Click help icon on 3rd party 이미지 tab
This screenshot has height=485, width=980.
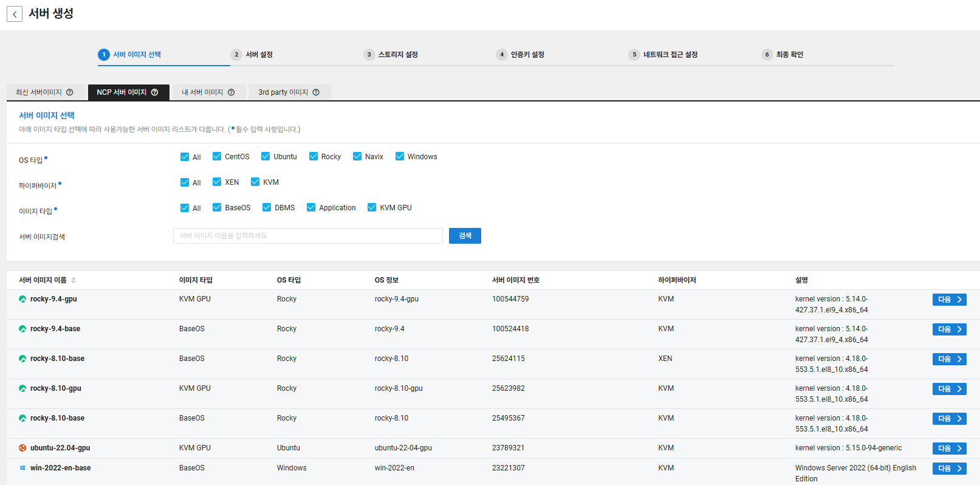316,92
